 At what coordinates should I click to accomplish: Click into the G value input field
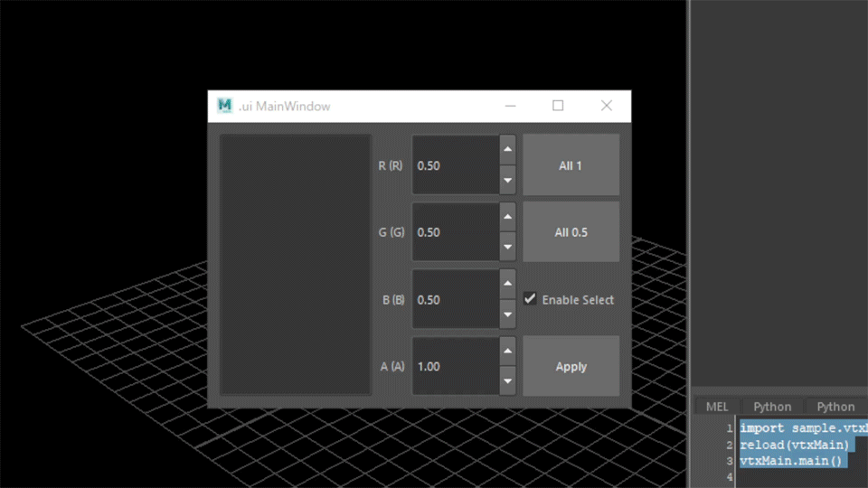[456, 232]
